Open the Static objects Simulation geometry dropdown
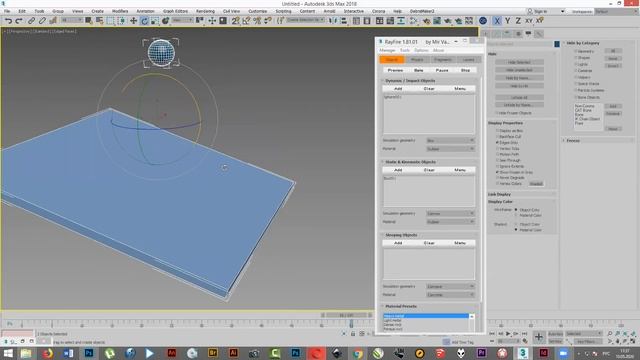The image size is (640, 360). coord(450,213)
